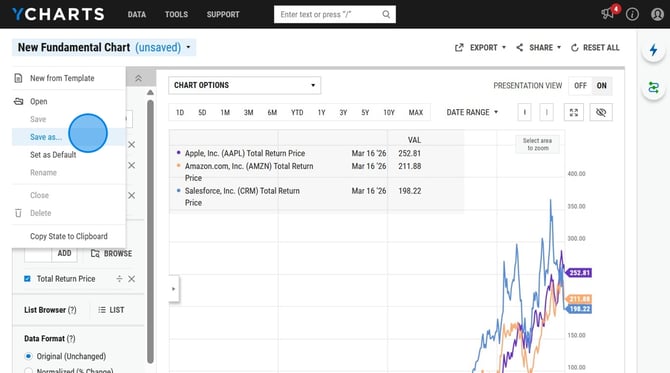Collapse the side panel with double chevron
Image resolution: width=670 pixels, height=373 pixels.
(x=138, y=78)
